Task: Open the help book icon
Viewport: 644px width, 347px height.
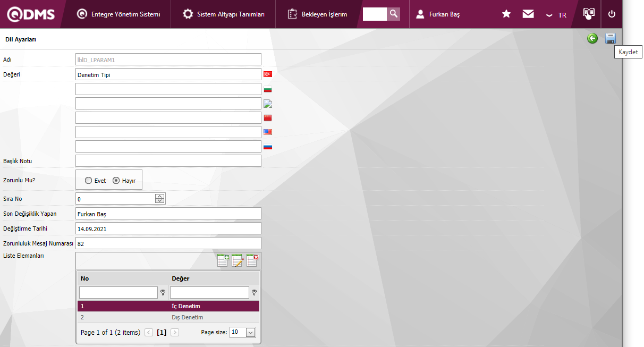Action: (x=589, y=14)
